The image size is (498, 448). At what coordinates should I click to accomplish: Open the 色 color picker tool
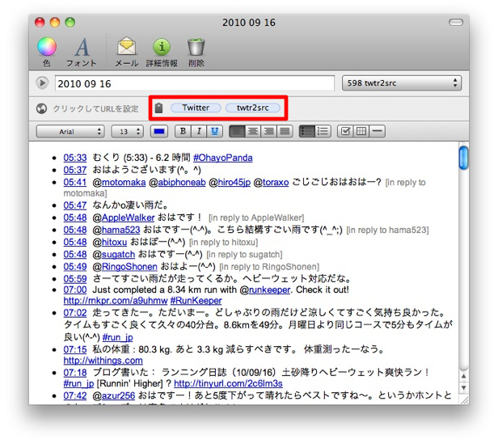[x=47, y=48]
